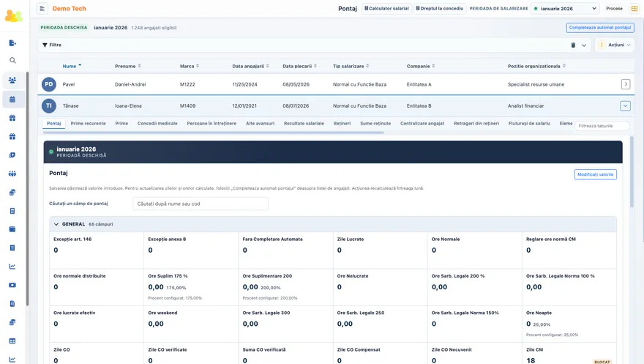The height and width of the screenshot is (364, 644).
Task: Sort by Data plecarii column
Action: click(x=315, y=66)
